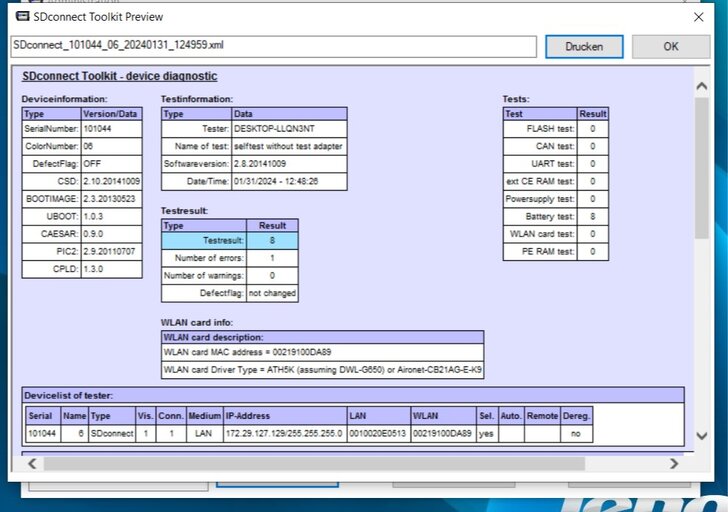Select 'selftest without test adapter' text
Viewport: 728px width, 512px height.
[289, 146]
